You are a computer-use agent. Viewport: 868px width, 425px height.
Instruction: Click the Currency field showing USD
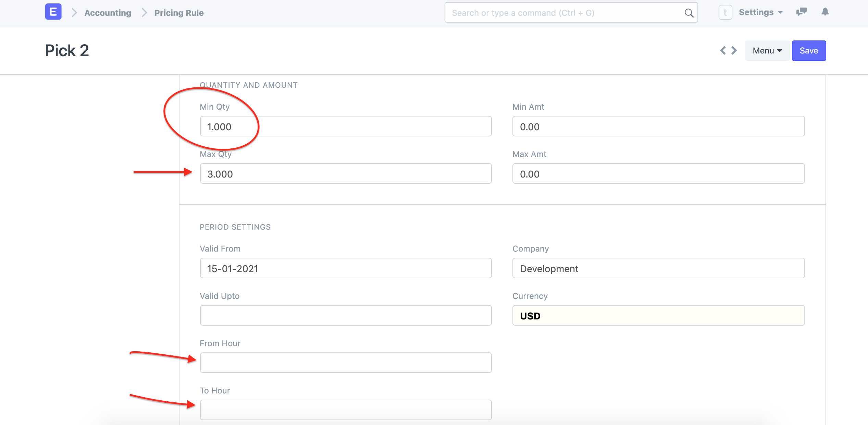[x=658, y=316]
